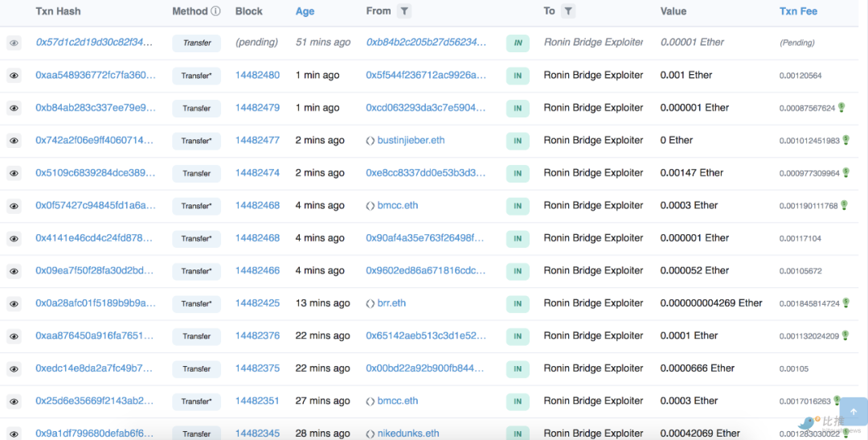Open sender address 0xe8cc8337dd0e53b3d3

426,173
